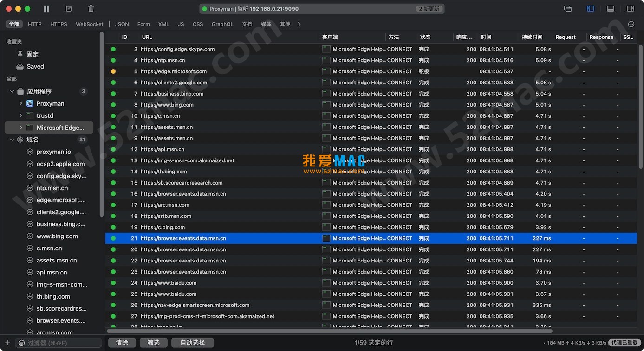Toggle the XML filter
644x351 pixels.
[163, 24]
